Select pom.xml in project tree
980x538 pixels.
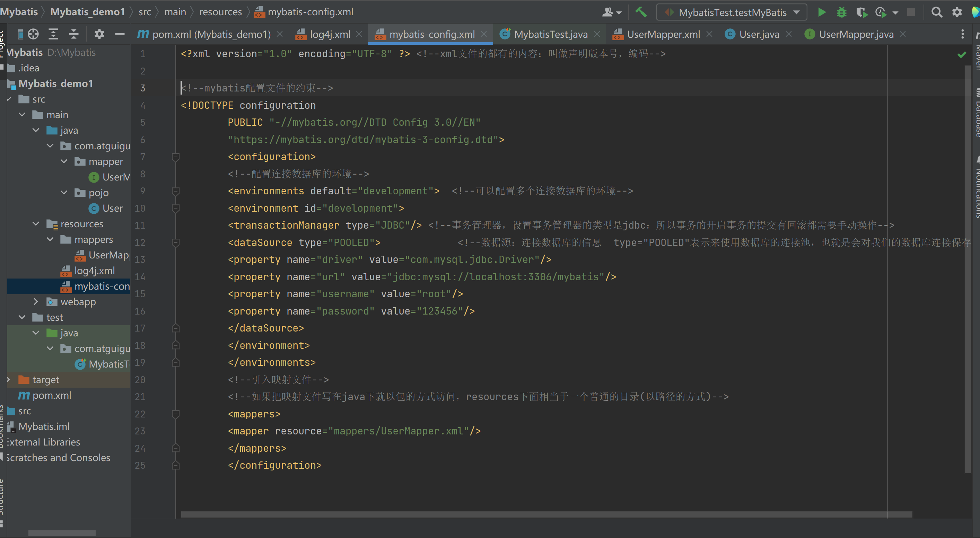tap(51, 395)
